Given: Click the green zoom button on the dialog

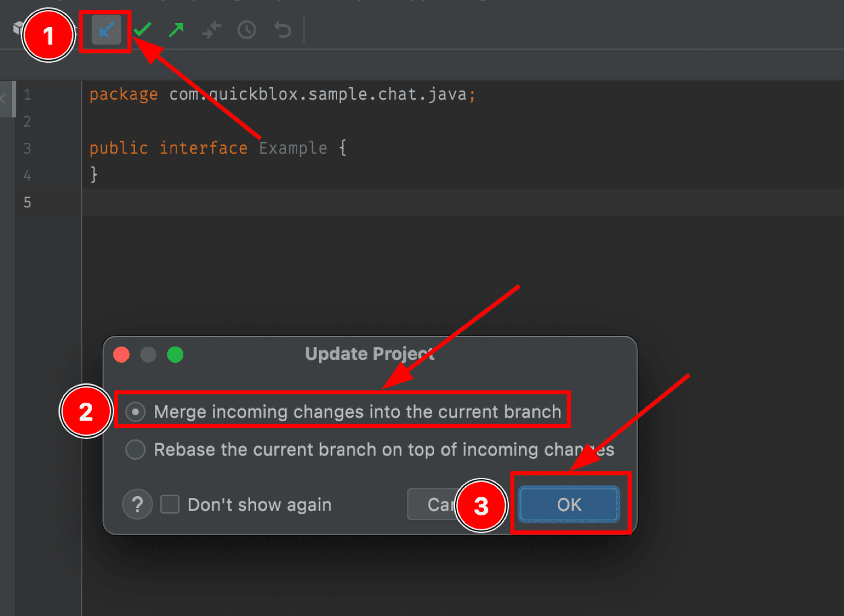Looking at the screenshot, I should click(x=175, y=354).
